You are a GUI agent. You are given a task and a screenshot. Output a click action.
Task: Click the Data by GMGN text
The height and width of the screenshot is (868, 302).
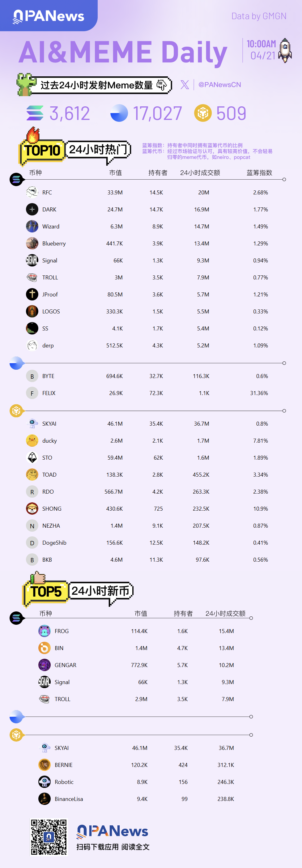click(258, 16)
